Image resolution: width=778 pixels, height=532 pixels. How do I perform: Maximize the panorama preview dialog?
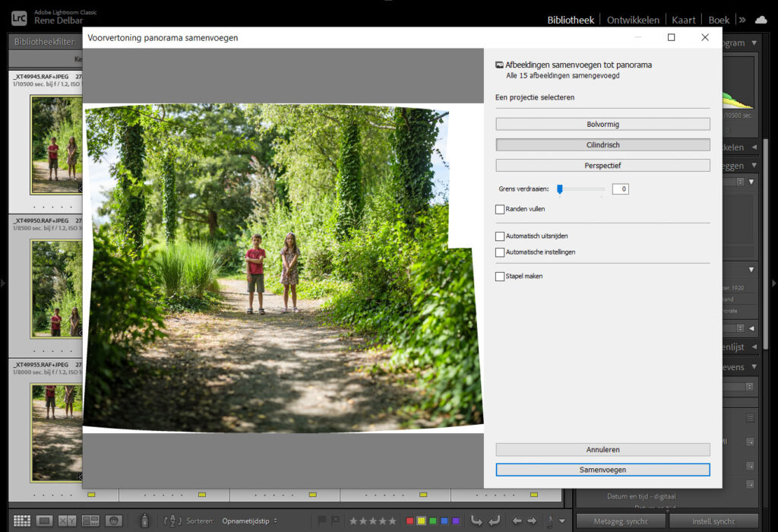(672, 37)
